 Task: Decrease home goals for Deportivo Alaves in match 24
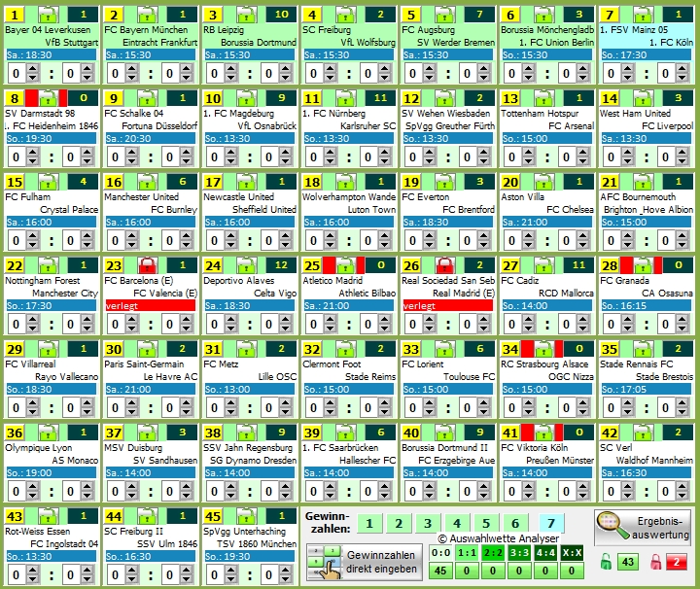[230, 329]
